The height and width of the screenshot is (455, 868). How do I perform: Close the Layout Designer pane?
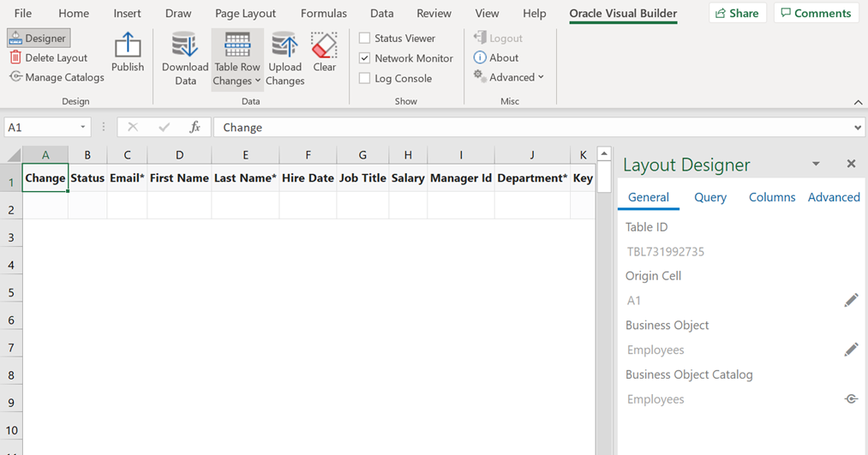click(x=852, y=164)
